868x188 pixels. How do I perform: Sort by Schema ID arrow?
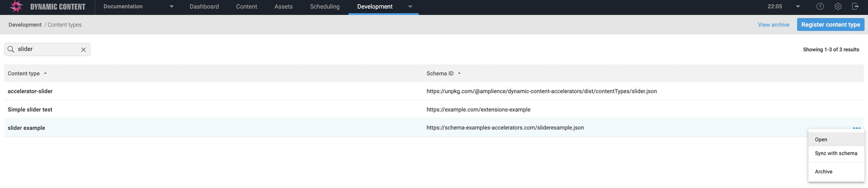pyautogui.click(x=459, y=73)
